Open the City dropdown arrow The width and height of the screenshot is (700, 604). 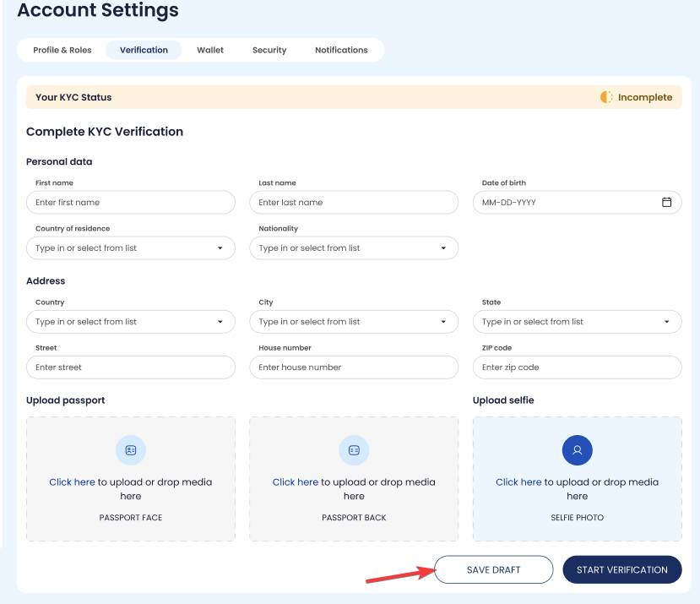(x=443, y=322)
